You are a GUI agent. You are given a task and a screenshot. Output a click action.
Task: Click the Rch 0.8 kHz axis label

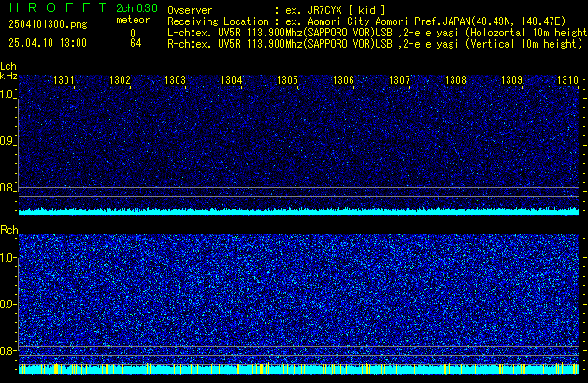(7, 350)
